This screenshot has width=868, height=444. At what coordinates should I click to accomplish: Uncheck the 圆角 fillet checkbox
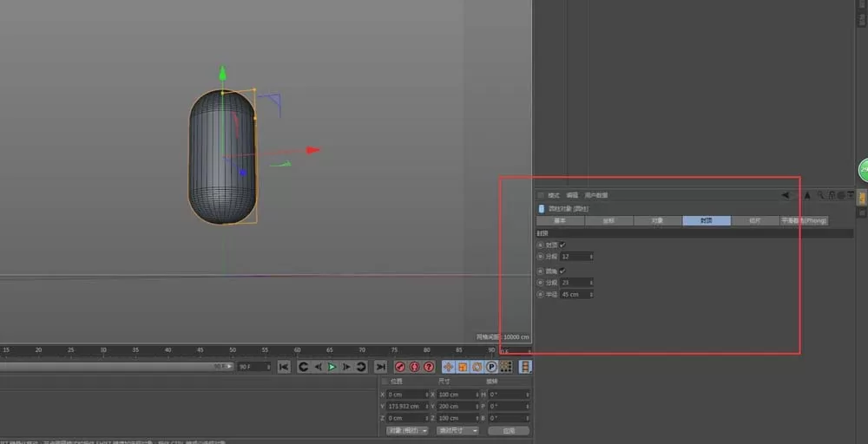563,271
